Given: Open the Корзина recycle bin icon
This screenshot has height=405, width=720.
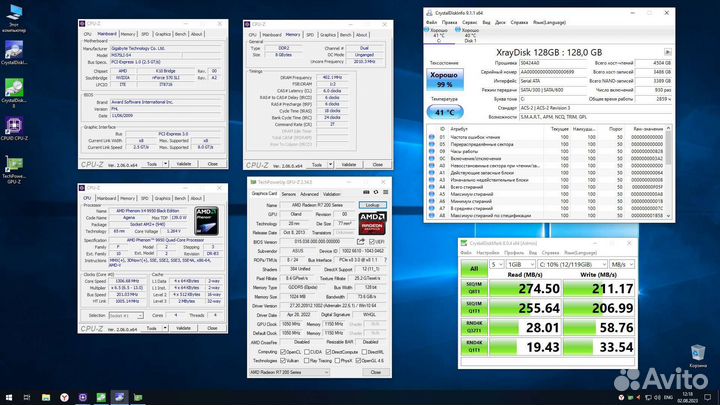Looking at the screenshot, I should click(698, 356).
